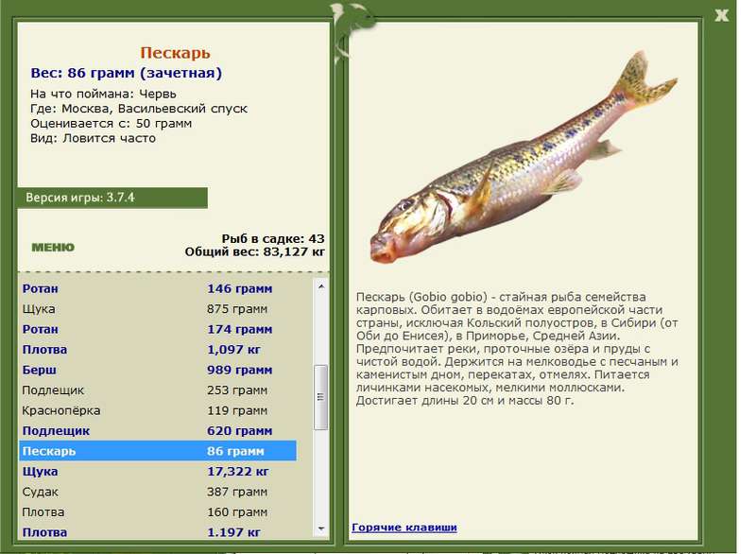The height and width of the screenshot is (554, 756).
Task: Select the Судак 387 грамм entry
Action: pyautogui.click(x=158, y=492)
